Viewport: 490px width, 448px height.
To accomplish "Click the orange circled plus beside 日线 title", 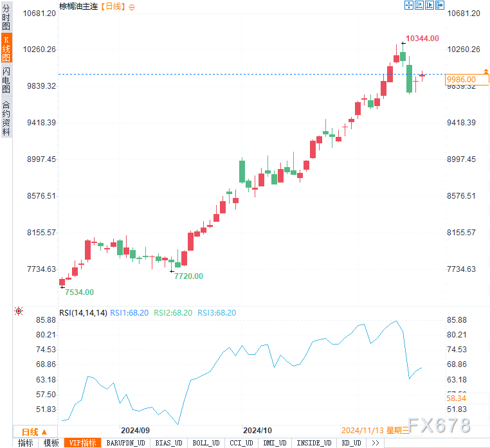I will click(x=132, y=6).
